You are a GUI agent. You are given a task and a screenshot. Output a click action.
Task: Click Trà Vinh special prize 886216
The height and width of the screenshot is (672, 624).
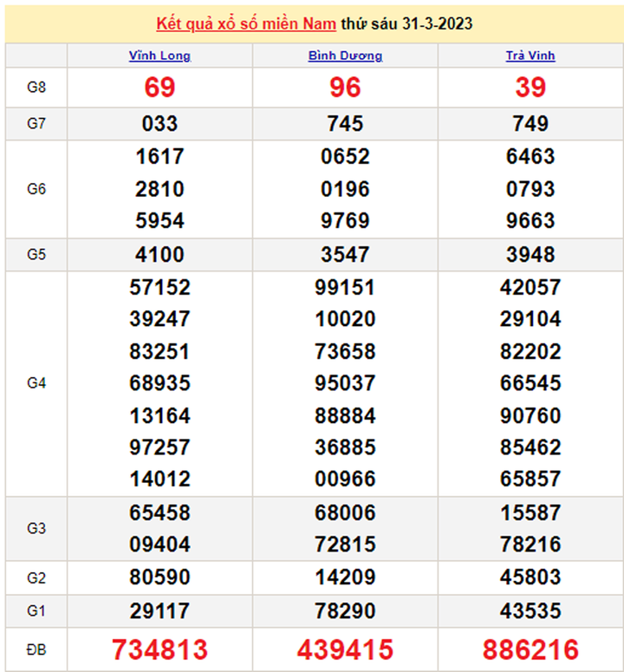pyautogui.click(x=530, y=649)
